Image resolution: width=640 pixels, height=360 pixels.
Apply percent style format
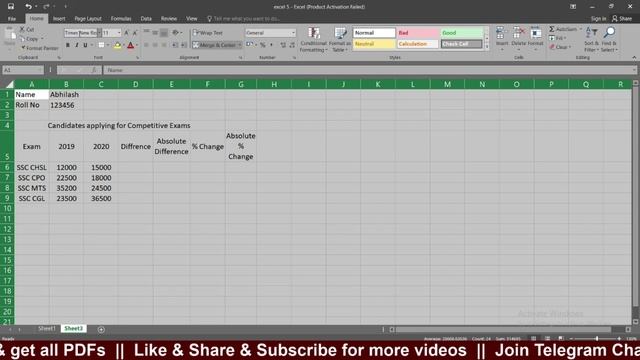click(x=262, y=45)
